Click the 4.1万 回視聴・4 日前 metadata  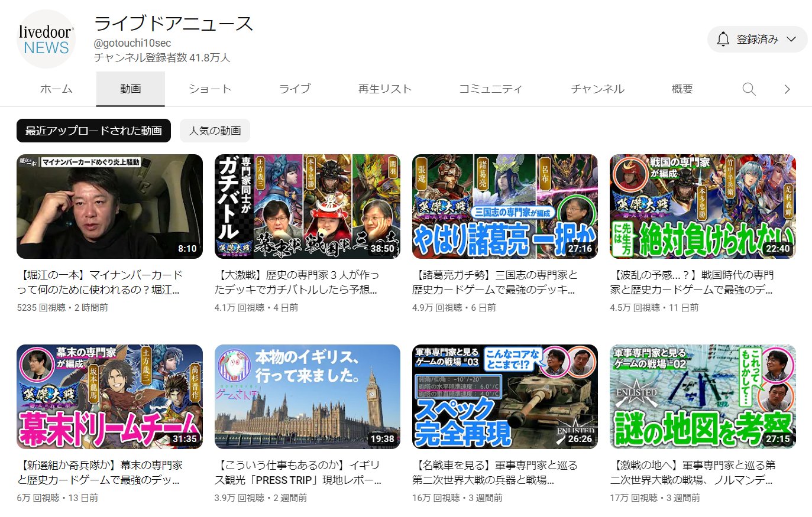tap(256, 308)
